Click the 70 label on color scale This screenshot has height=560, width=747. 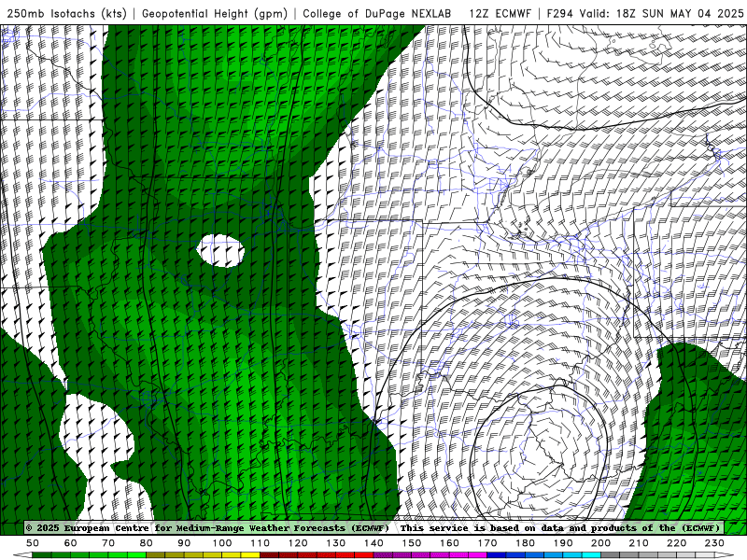click(108, 543)
